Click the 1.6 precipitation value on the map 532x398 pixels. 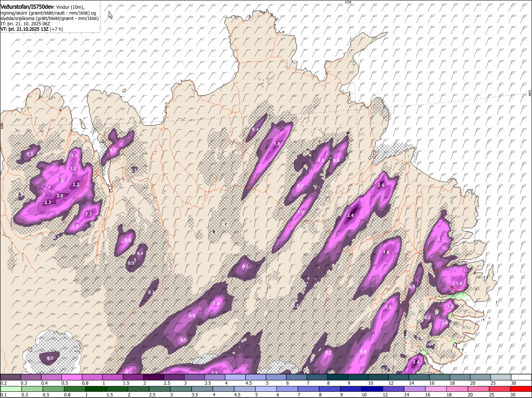[x=386, y=252]
